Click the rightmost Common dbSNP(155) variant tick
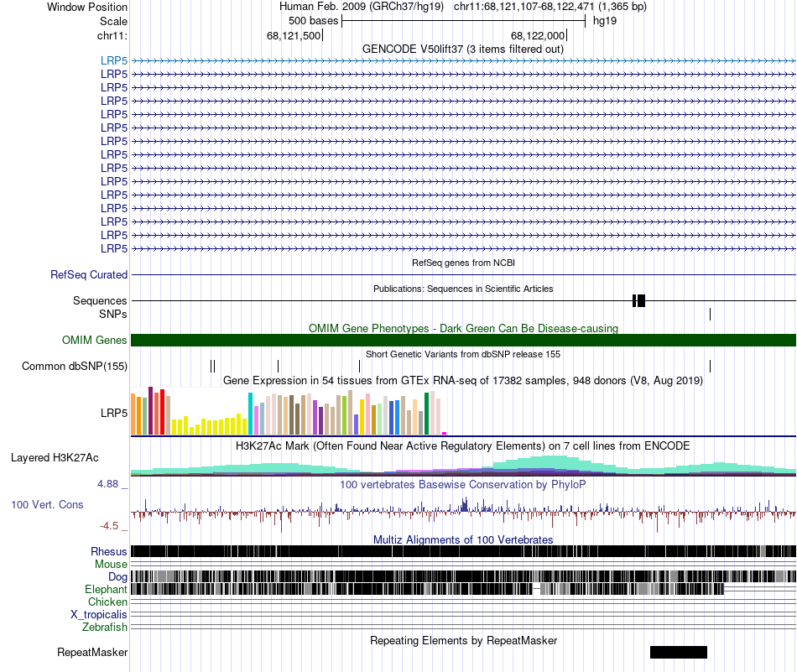This screenshot has height=672, width=797. click(x=710, y=366)
